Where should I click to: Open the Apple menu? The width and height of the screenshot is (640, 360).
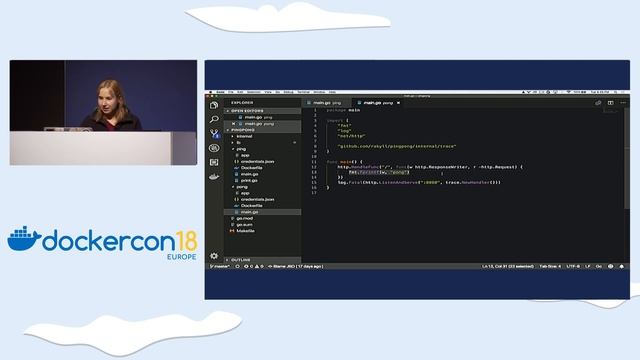point(211,92)
